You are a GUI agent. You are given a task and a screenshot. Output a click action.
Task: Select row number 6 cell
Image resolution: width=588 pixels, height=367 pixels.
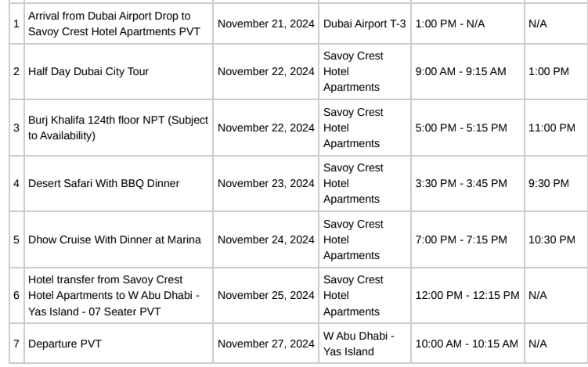[16, 295]
